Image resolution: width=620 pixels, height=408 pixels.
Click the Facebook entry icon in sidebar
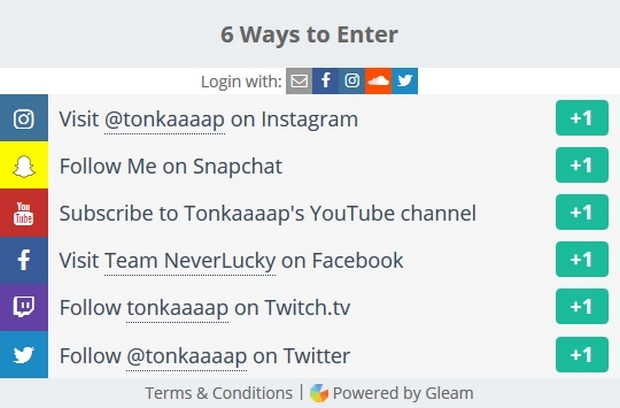24,260
